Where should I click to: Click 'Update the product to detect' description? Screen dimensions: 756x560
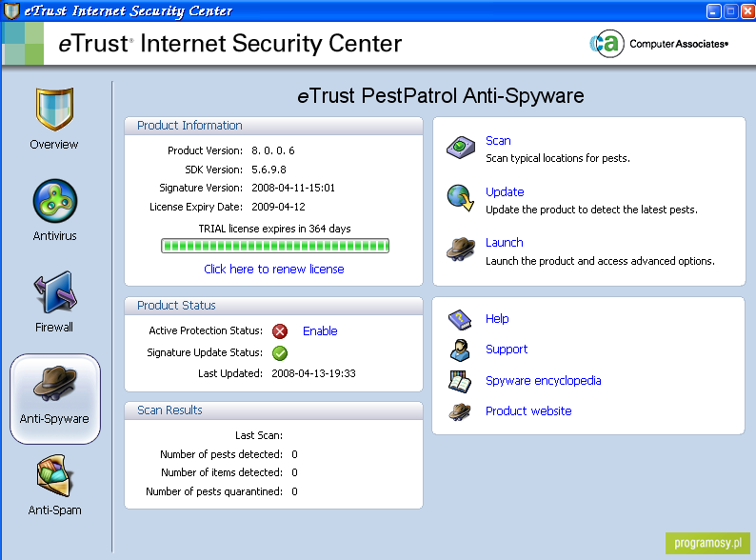click(591, 210)
